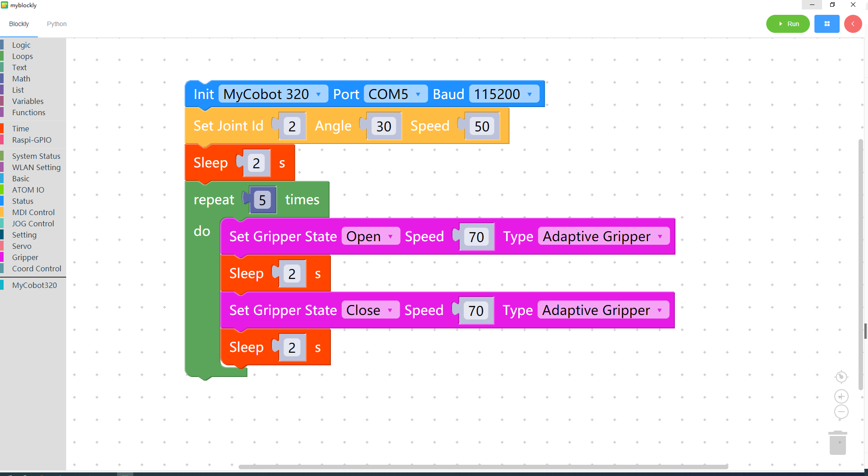Run the Blockly program

coord(788,24)
